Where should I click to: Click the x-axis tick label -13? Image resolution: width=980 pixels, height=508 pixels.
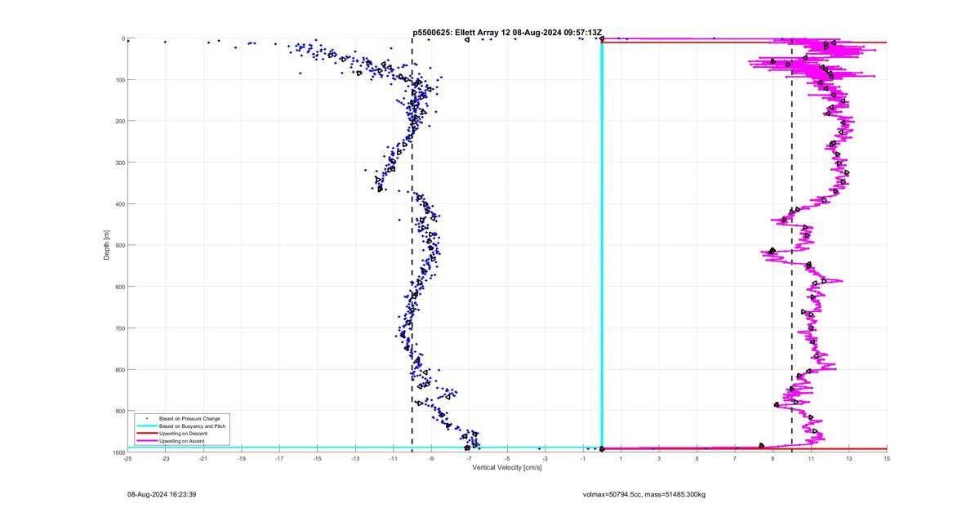355,459
